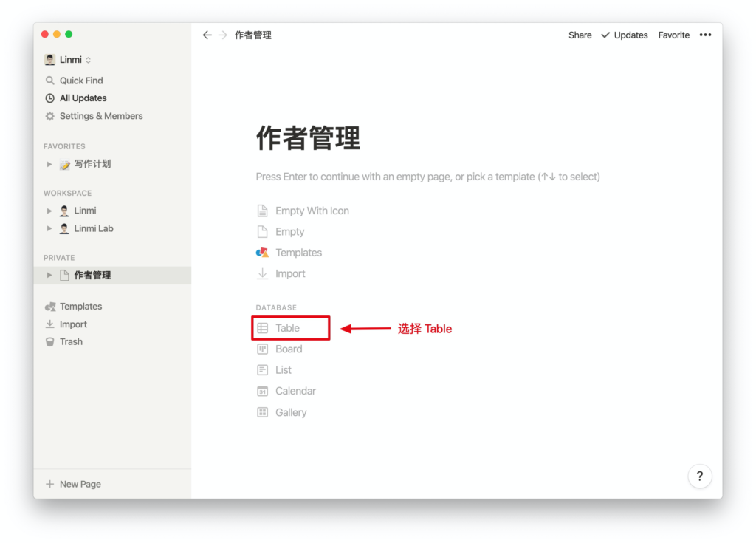
Task: Click the checkmark beside Updates
Action: (605, 35)
